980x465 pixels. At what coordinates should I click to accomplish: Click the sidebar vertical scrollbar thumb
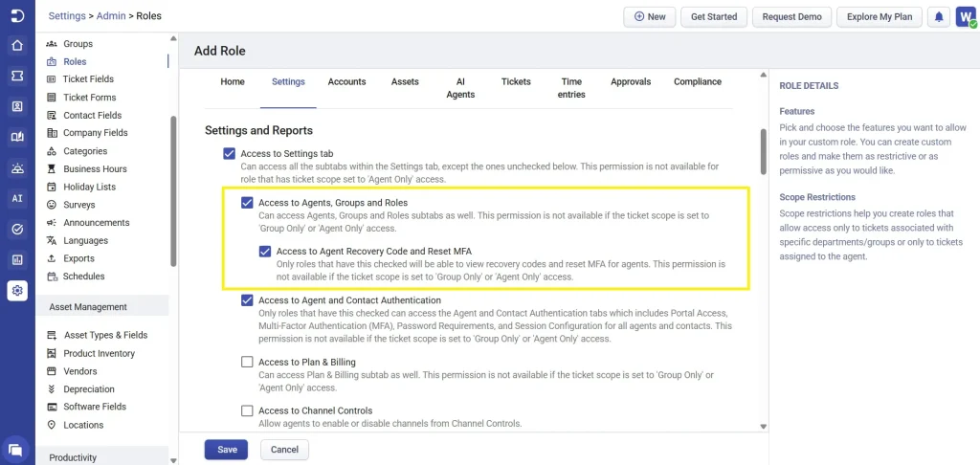pos(173,190)
